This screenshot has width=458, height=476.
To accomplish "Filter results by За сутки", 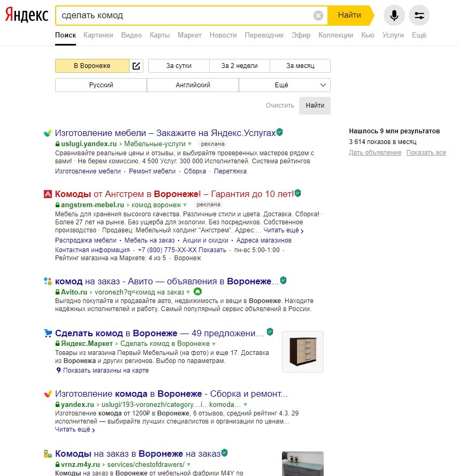I will pyautogui.click(x=179, y=66).
